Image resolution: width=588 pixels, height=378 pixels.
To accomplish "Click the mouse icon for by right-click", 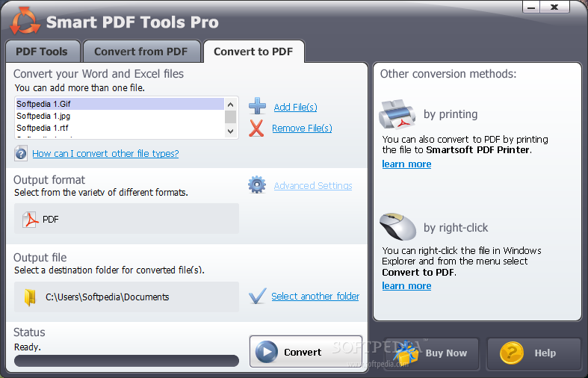I will point(397,226).
